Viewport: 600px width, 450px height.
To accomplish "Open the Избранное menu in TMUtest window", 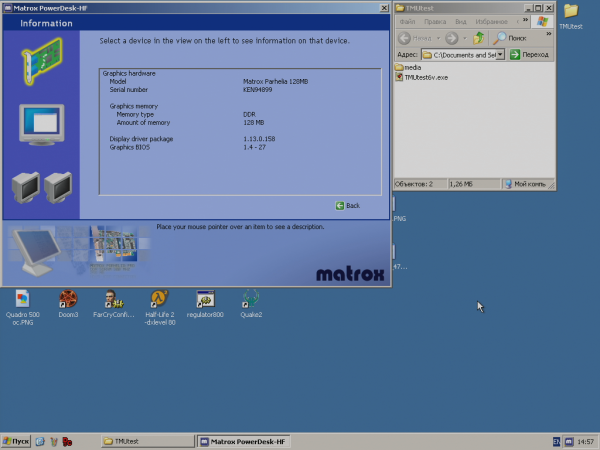I will coord(491,22).
